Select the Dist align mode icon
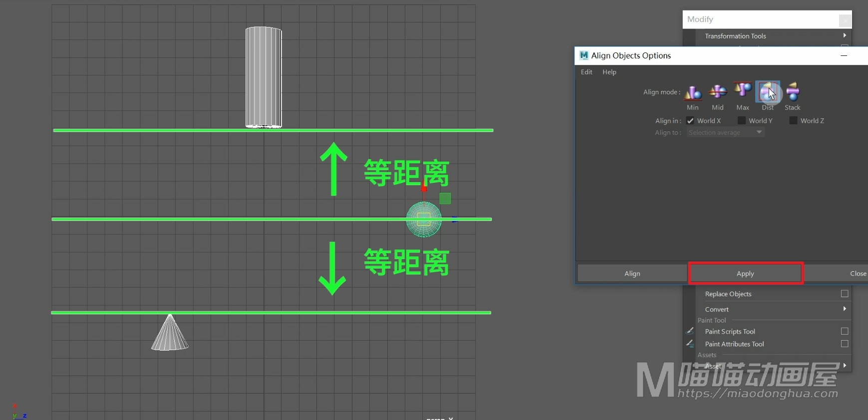 [768, 92]
